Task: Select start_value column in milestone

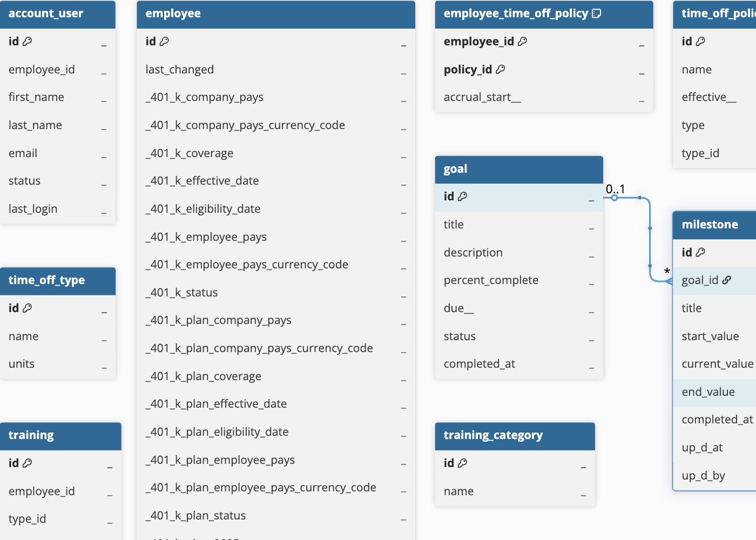Action: pyautogui.click(x=714, y=336)
